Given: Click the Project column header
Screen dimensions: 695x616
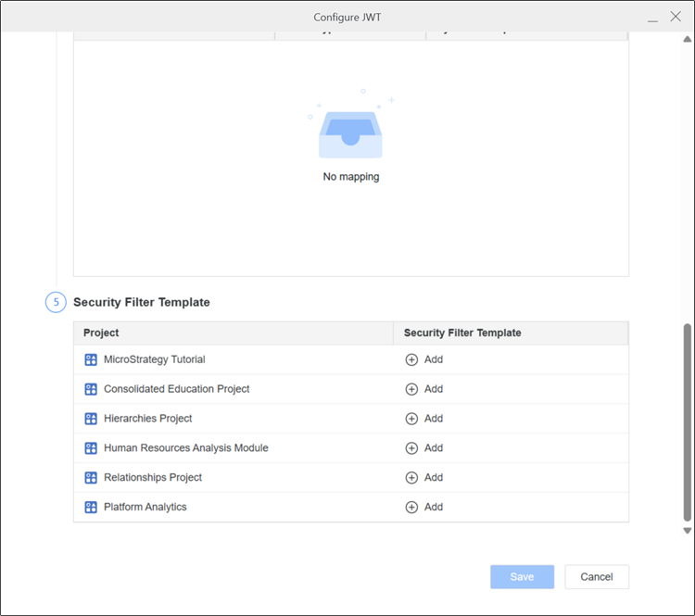Looking at the screenshot, I should point(101,333).
